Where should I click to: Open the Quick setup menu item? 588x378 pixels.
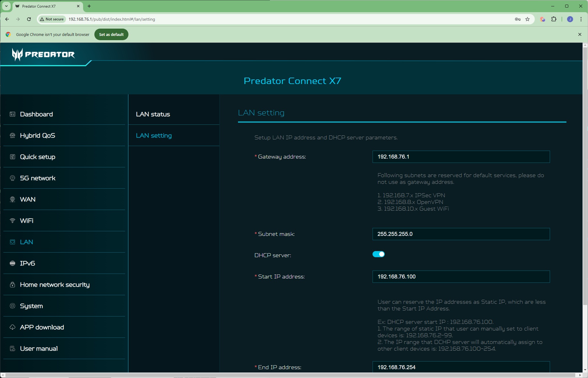coord(37,157)
